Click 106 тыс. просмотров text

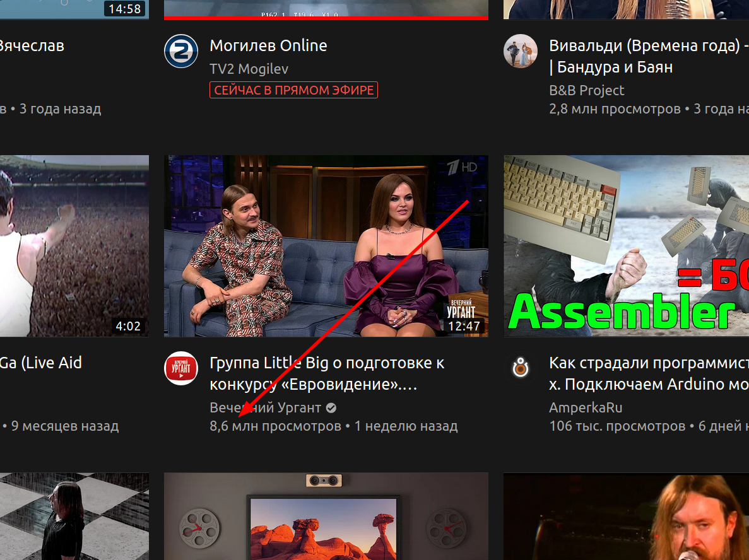(617, 426)
